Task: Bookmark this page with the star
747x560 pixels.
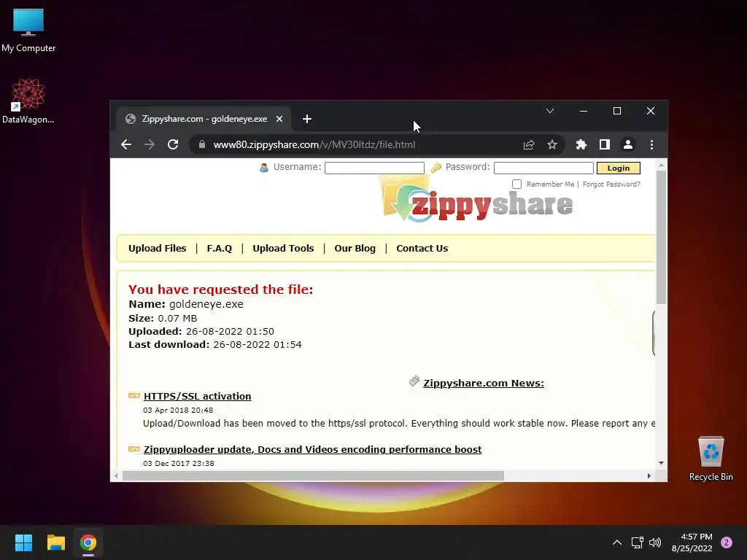Action: [552, 145]
